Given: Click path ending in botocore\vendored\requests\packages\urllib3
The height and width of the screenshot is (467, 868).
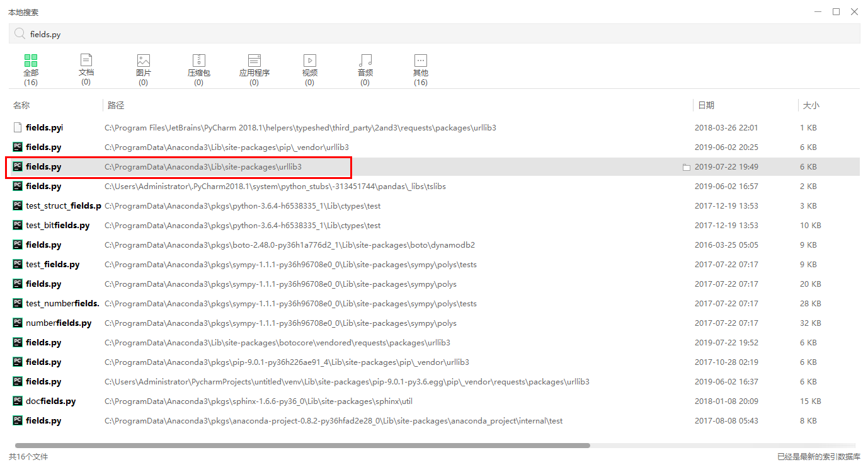Looking at the screenshot, I should pyautogui.click(x=277, y=342).
